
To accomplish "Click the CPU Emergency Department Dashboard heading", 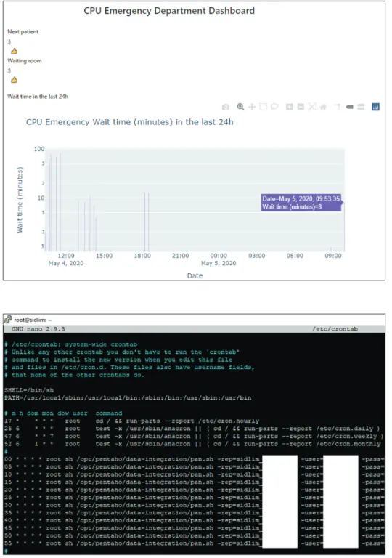I will (x=169, y=11).
